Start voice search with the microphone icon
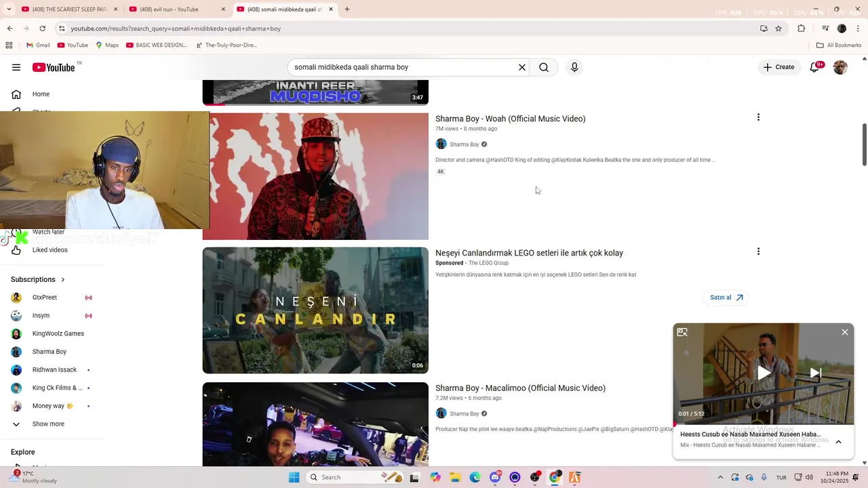 (574, 67)
